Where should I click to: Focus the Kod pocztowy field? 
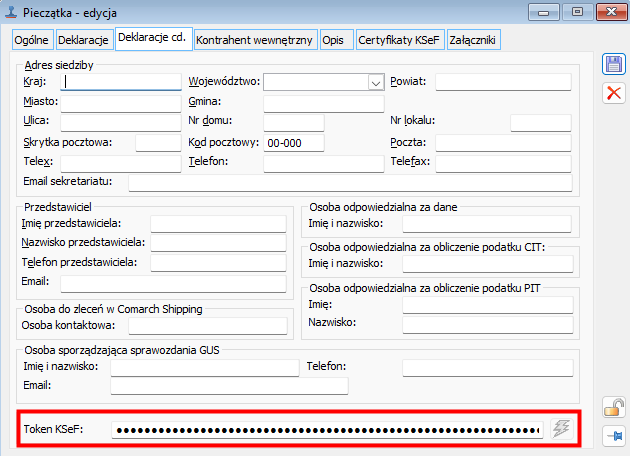point(294,143)
